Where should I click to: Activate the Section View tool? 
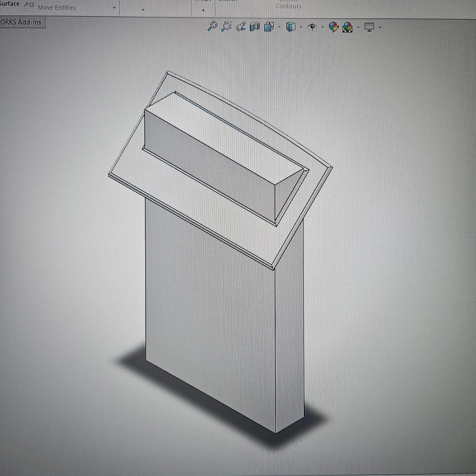coord(255,27)
